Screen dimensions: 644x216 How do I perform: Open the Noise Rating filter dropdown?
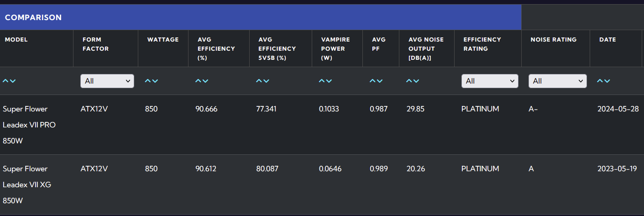tap(558, 81)
